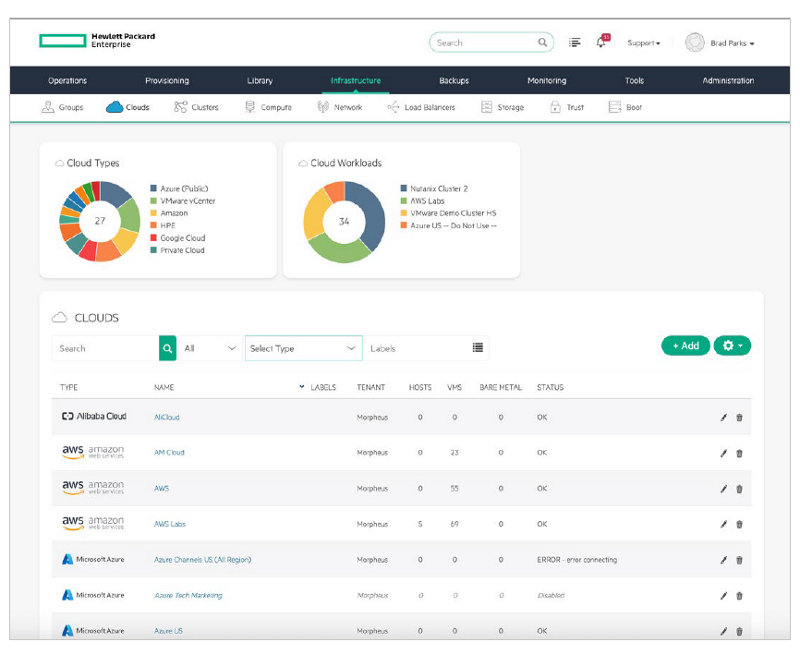Click the clouds Search input field
The image size is (800, 659).
point(106,348)
